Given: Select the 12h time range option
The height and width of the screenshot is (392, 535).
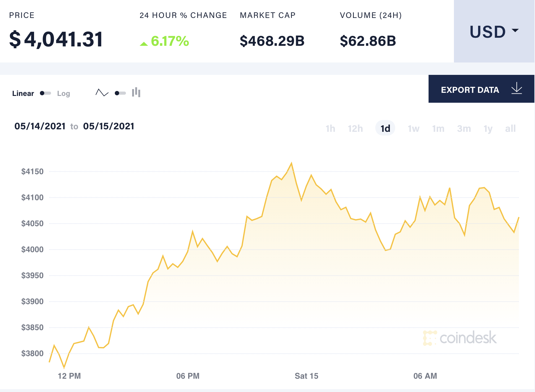Looking at the screenshot, I should (x=355, y=128).
